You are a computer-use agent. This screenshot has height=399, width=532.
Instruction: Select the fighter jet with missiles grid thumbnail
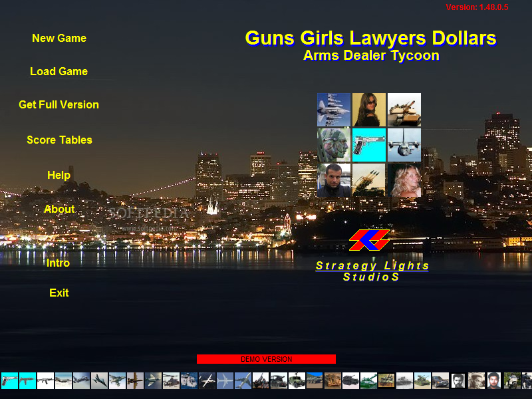coord(334,110)
